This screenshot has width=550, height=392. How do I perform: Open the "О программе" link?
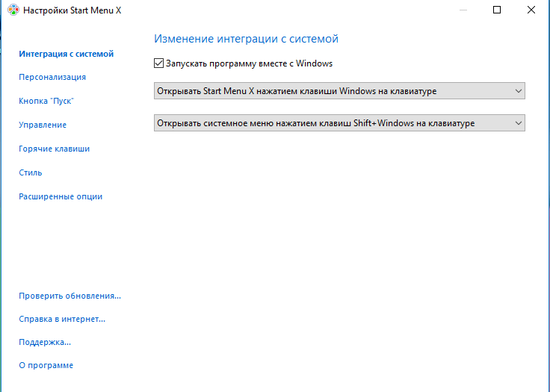pos(46,365)
